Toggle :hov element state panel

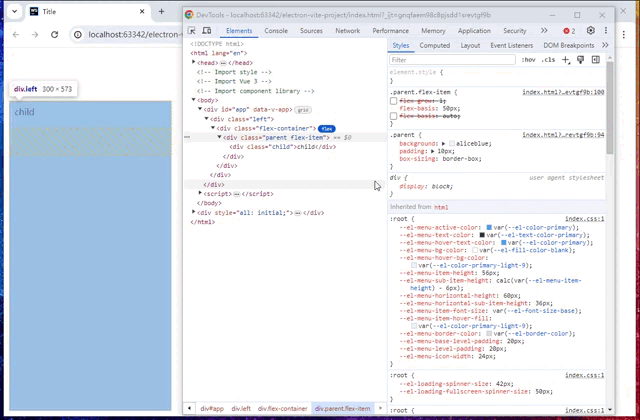coord(528,60)
